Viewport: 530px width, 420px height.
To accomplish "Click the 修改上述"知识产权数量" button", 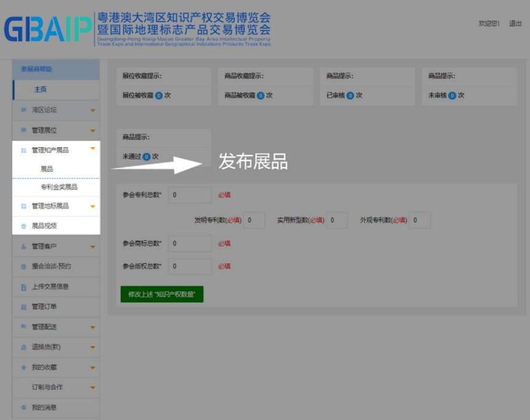I will (162, 294).
